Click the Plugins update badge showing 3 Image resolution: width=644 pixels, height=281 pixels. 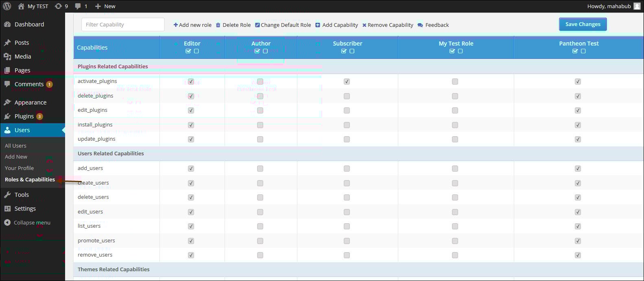[39, 116]
